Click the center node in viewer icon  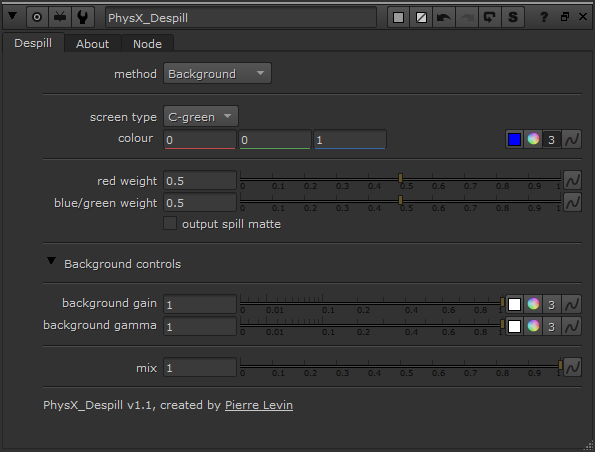[37, 17]
